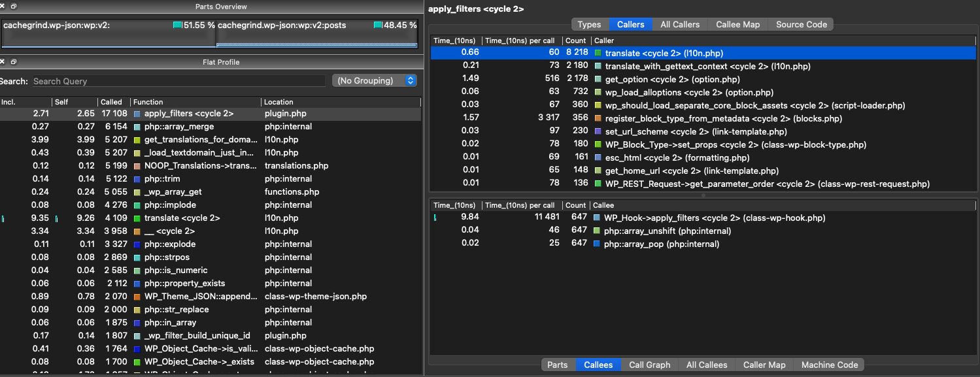Viewport: 980px width, 377px height.
Task: Click the green icon beside php::array_unshift callee
Action: [x=596, y=230]
